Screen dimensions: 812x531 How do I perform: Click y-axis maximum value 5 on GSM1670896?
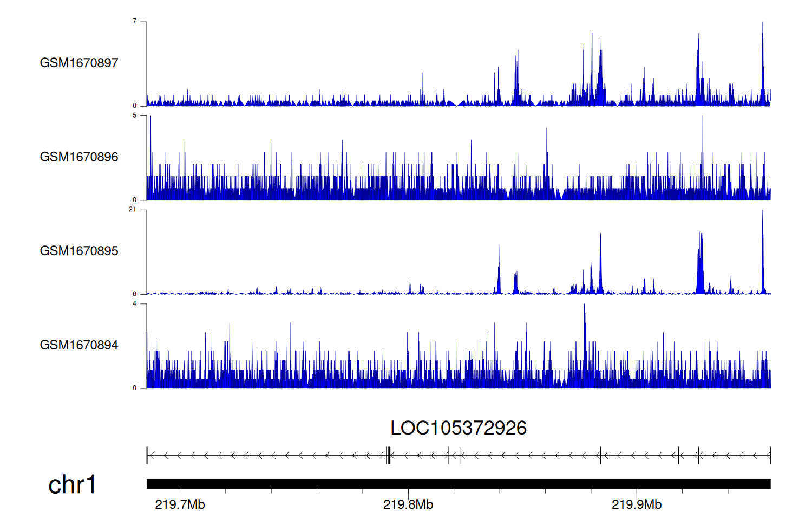pos(135,115)
